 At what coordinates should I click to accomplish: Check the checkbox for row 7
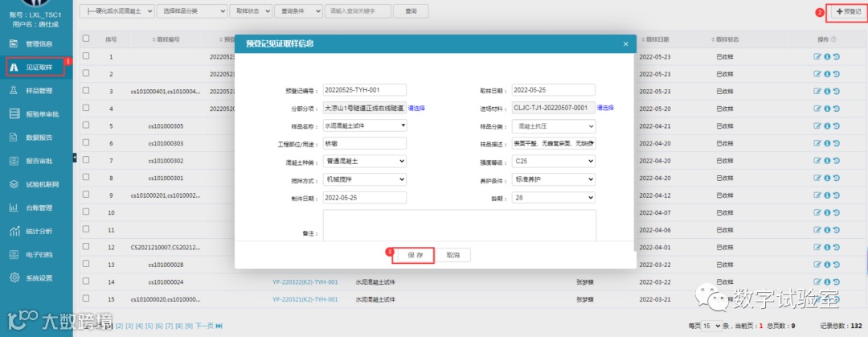pyautogui.click(x=86, y=160)
